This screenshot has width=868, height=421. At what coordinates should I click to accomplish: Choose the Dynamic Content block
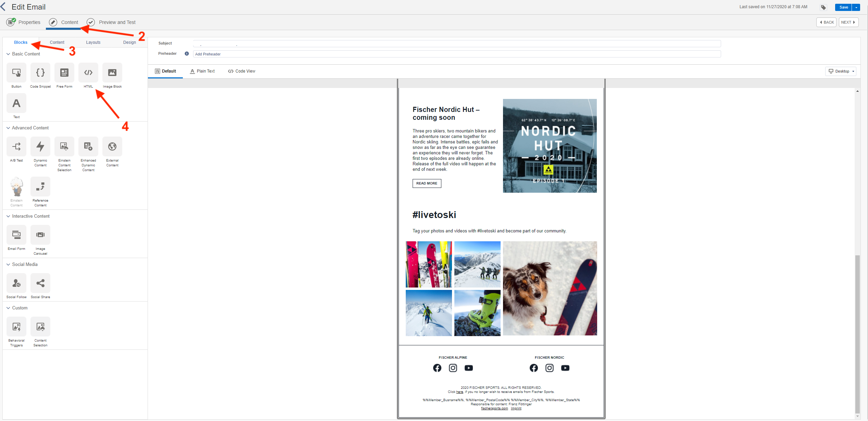40,146
